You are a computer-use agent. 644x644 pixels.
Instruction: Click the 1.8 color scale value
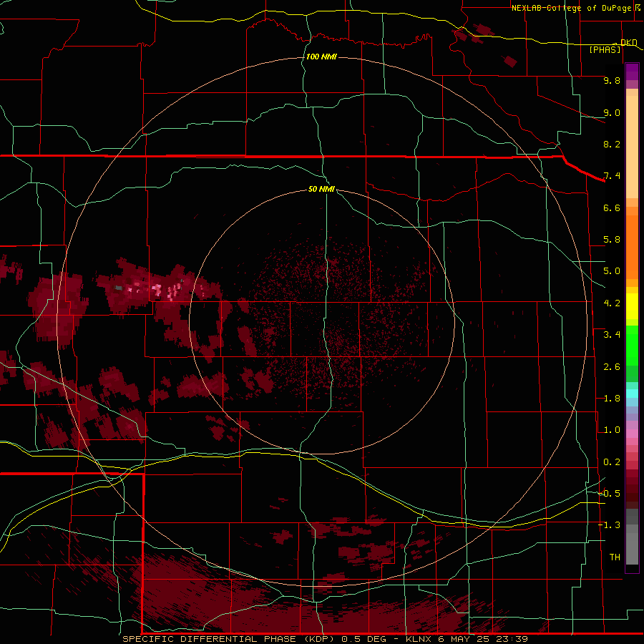612,399
